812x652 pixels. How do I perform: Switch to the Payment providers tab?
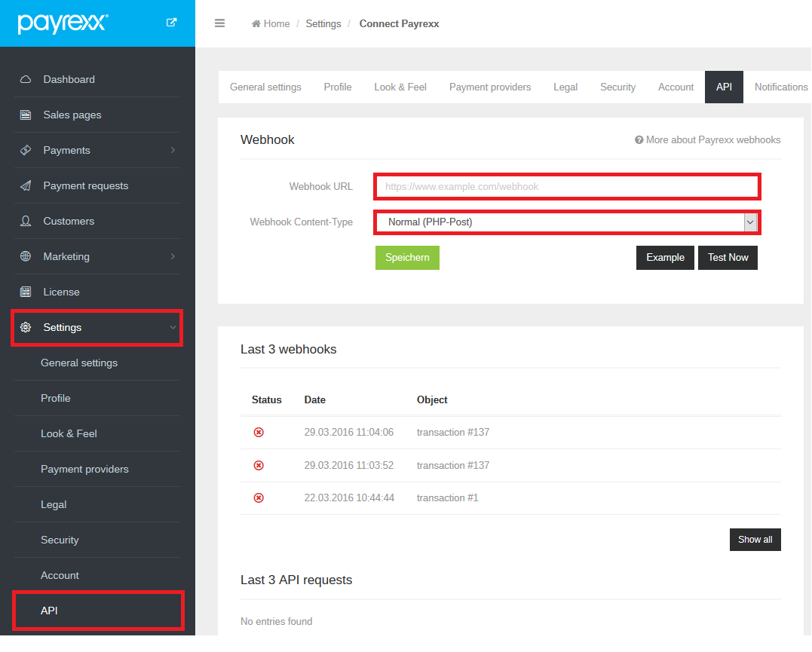[x=490, y=87]
